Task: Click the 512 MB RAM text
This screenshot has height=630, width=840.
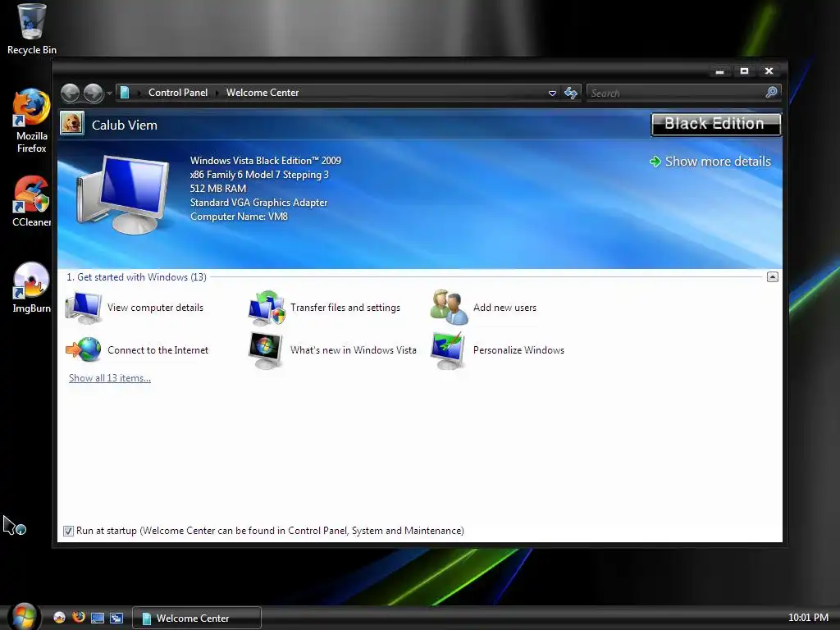Action: [x=218, y=189]
